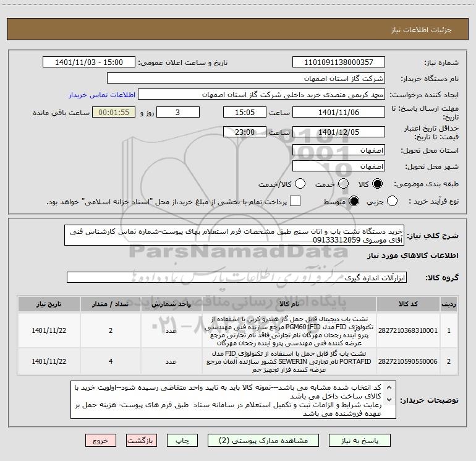This screenshot has width=476, height=461.
Task: Click the need number field 1101091138000357
Action: coord(339,62)
